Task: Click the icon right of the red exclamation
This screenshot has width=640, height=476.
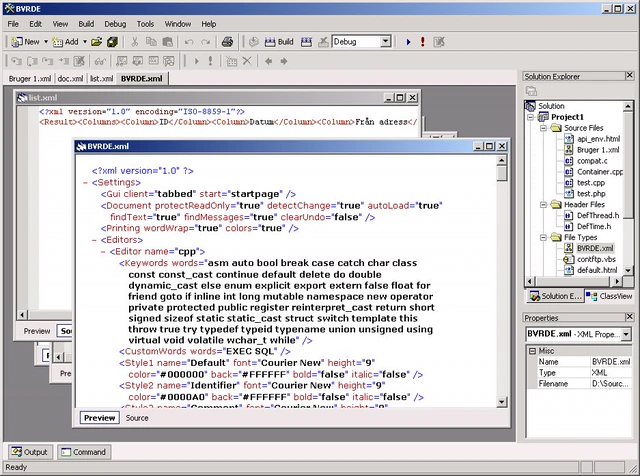Action: (x=439, y=42)
